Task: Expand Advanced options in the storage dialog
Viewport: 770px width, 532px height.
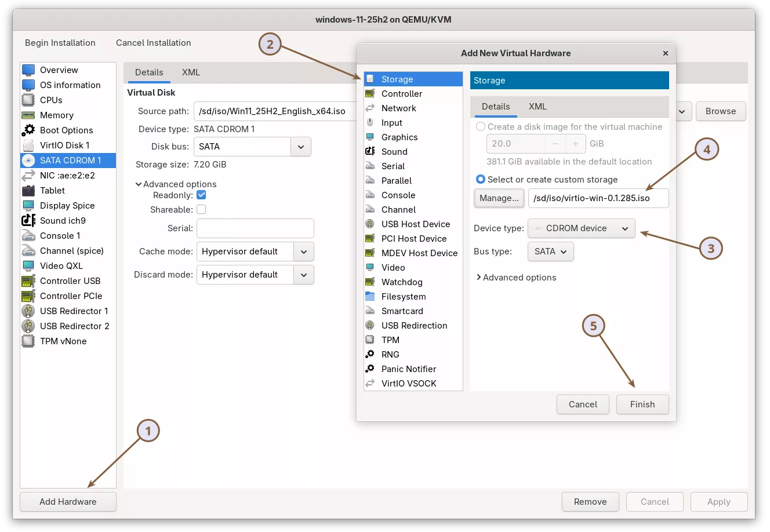Action: click(x=516, y=278)
